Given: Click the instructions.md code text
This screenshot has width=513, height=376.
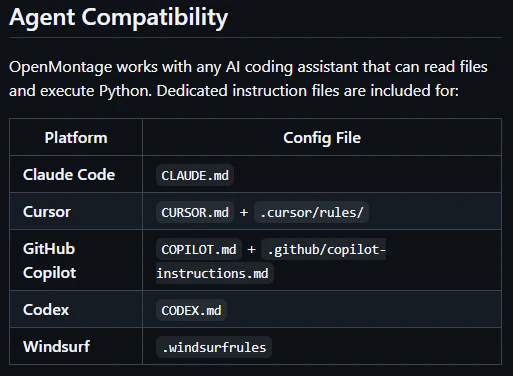Looking at the screenshot, I should pos(215,273).
